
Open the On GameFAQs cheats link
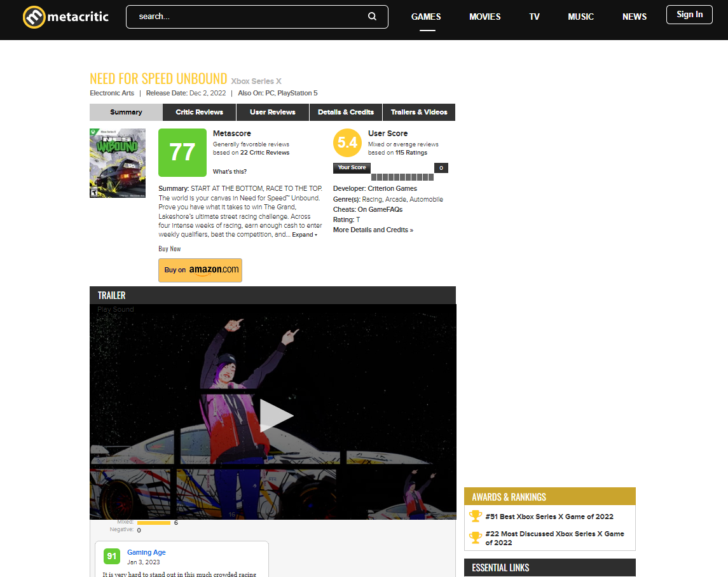(380, 209)
